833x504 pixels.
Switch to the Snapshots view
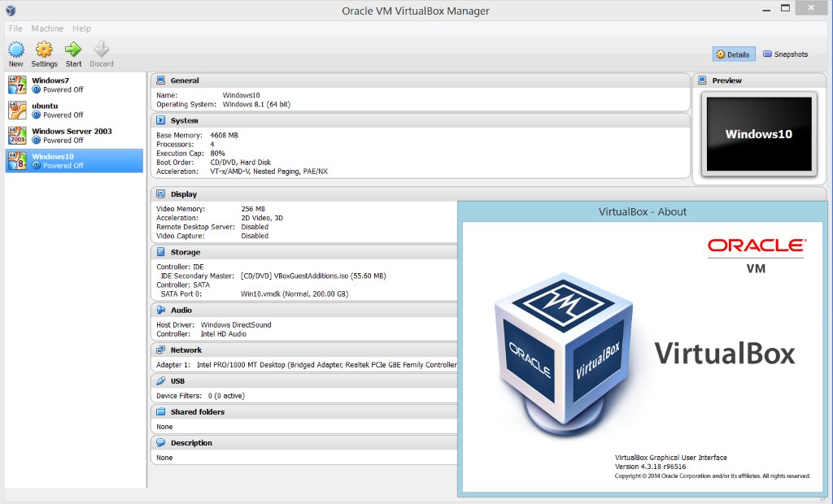point(785,54)
